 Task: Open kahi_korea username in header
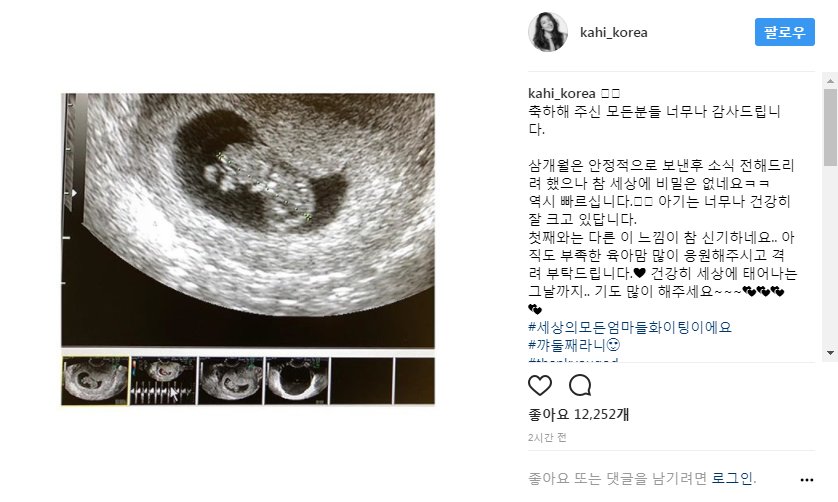click(x=614, y=33)
